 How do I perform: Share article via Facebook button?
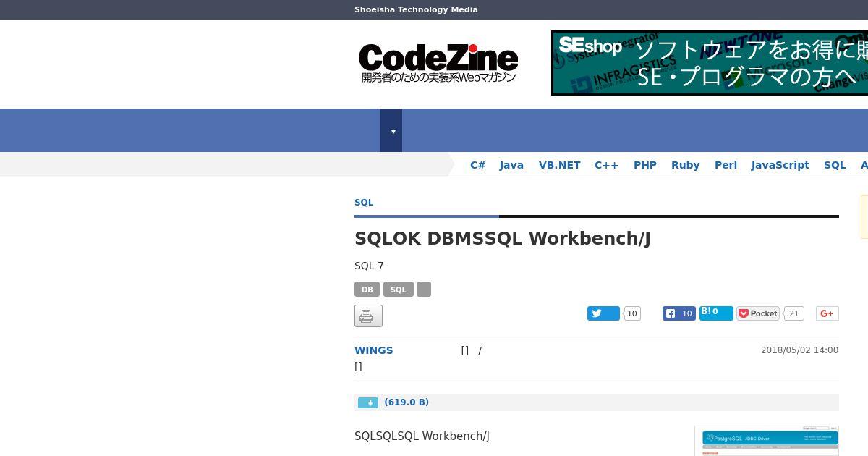click(x=678, y=313)
